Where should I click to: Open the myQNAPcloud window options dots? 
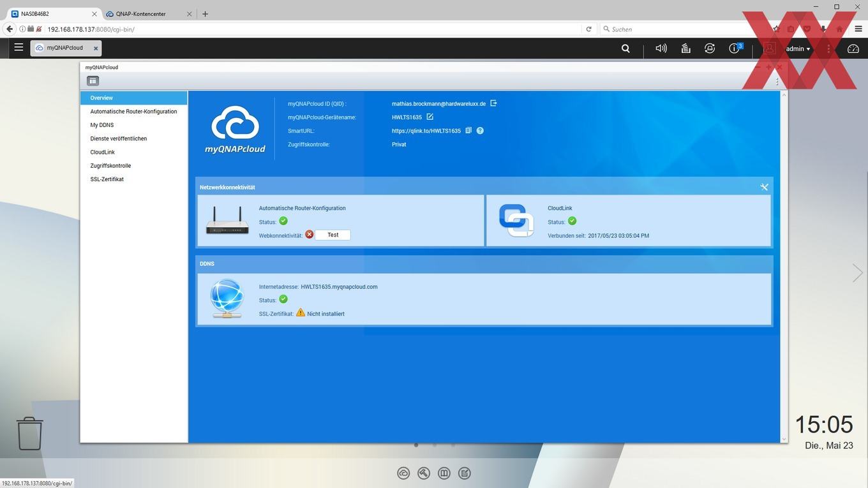click(777, 81)
